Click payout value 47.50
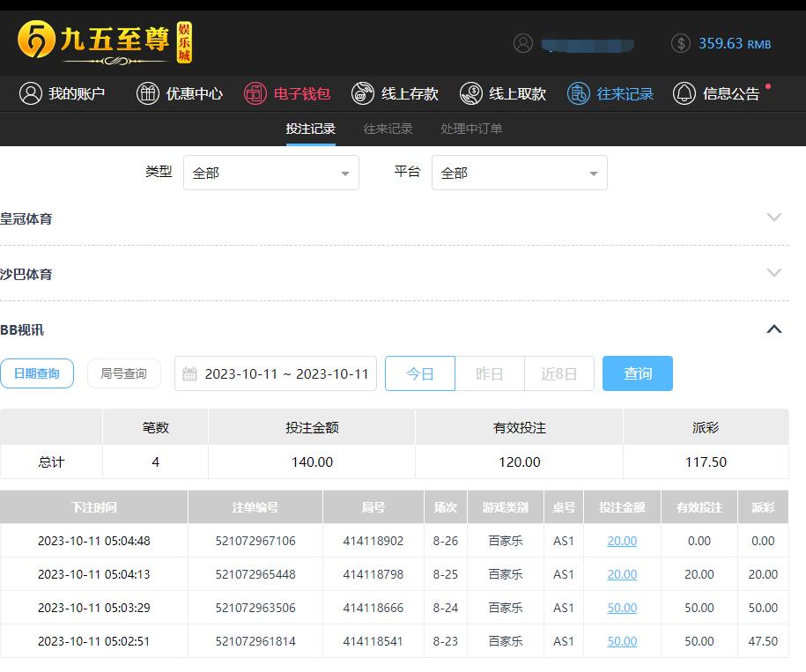This screenshot has width=806, height=672. coord(763,641)
